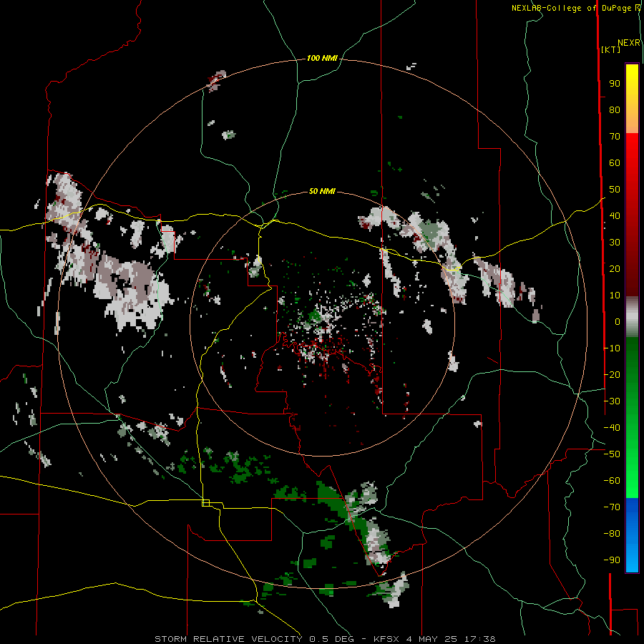Click the -40 value on velocity scale
The height and width of the screenshot is (644, 644).
[x=612, y=428]
